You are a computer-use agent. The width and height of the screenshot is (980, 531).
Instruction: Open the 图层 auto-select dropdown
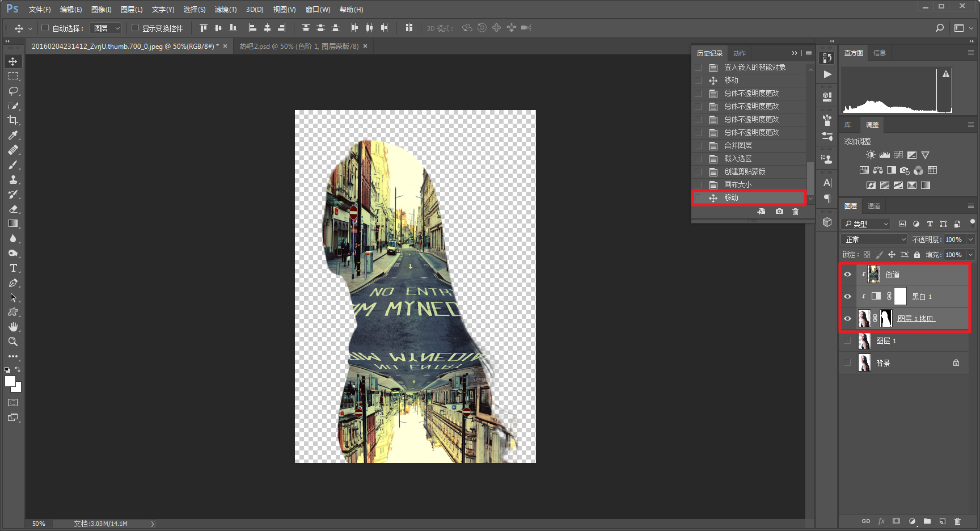(x=105, y=28)
